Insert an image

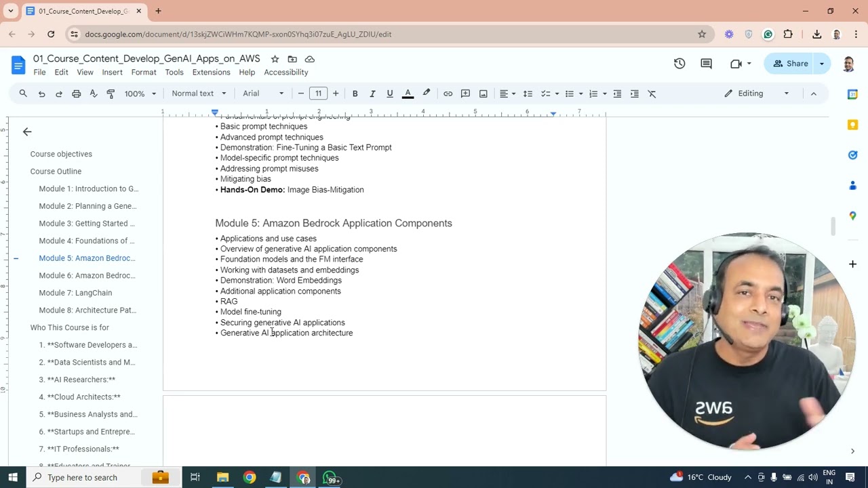pyautogui.click(x=483, y=94)
